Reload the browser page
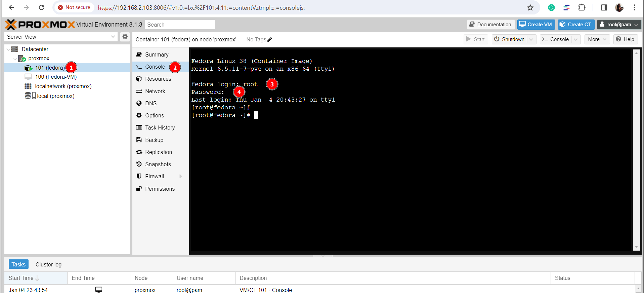 41,7
